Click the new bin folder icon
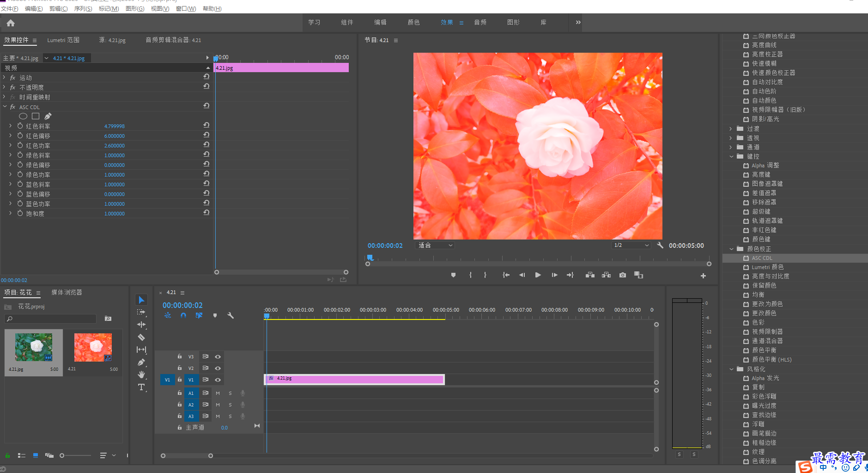This screenshot has height=473, width=868. 108,318
